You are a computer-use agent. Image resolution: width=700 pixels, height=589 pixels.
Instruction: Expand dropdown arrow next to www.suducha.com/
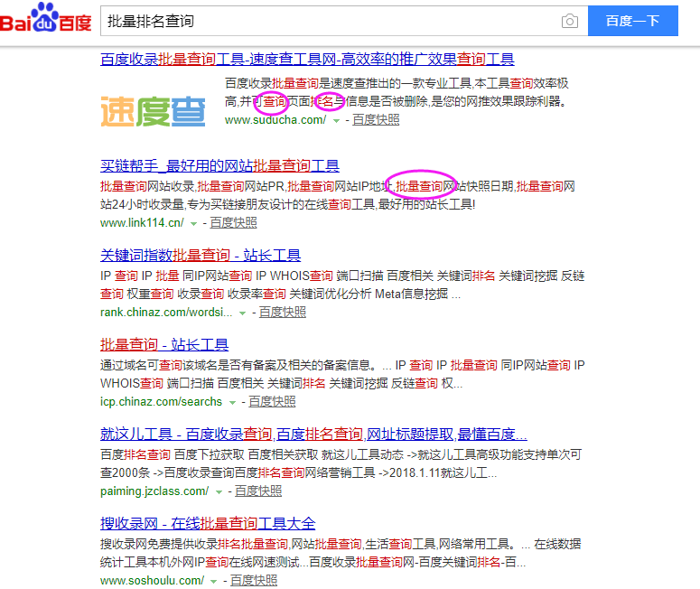tap(336, 120)
